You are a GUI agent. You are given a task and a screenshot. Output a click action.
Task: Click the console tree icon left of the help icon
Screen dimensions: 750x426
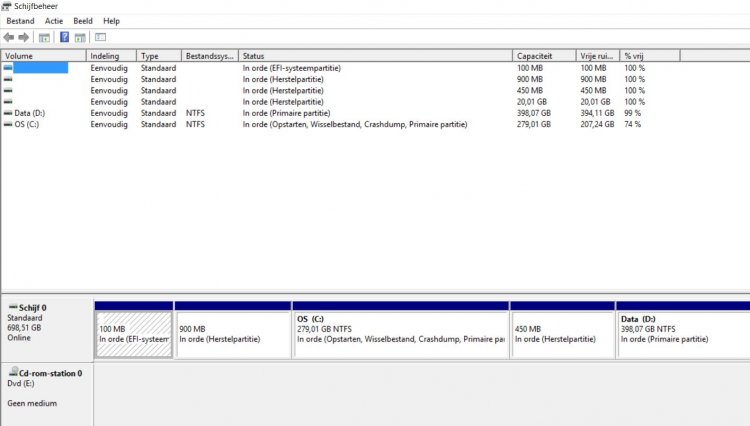[44, 37]
